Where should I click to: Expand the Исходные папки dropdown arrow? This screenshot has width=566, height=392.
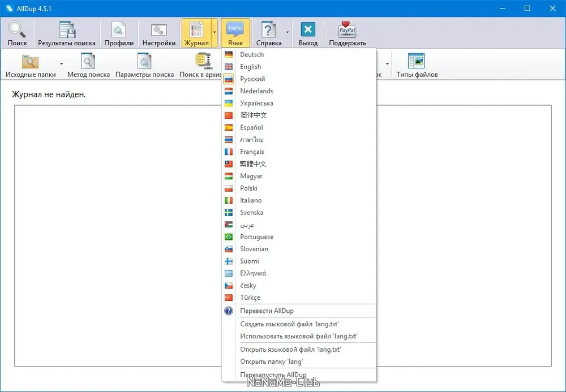62,64
